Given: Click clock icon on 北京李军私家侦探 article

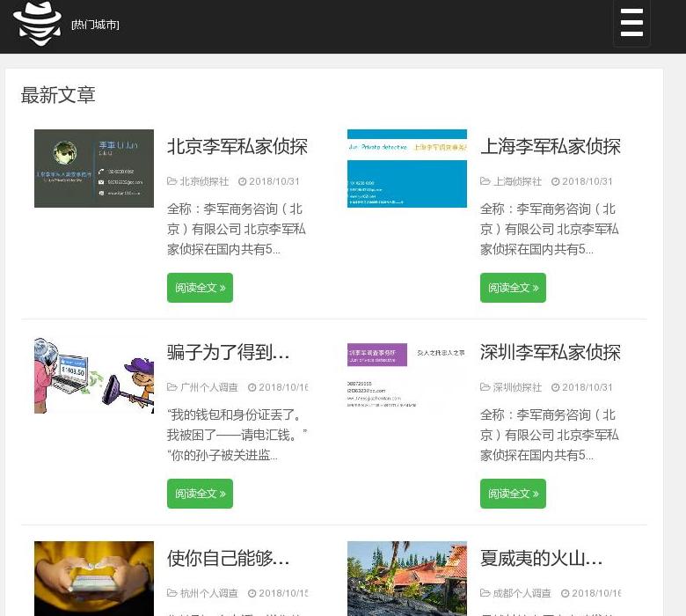Looking at the screenshot, I should click(x=243, y=181).
